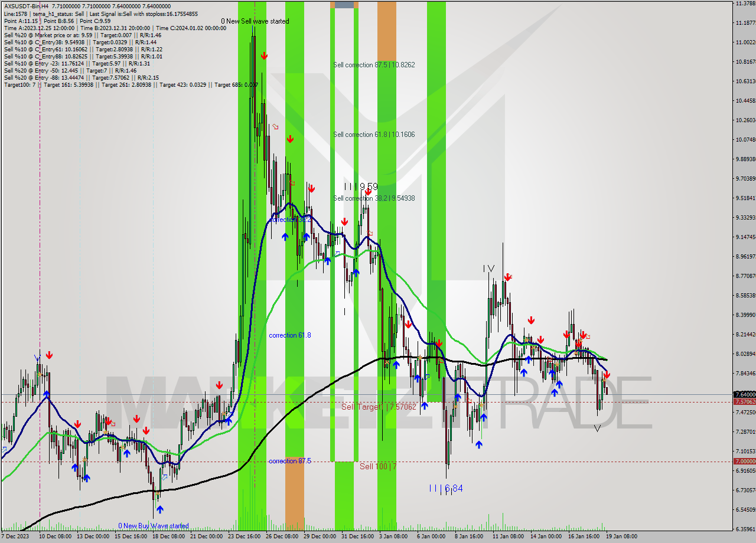Click the '0 New Sell wave started' label
Screen dimensions: 756x543
point(255,21)
